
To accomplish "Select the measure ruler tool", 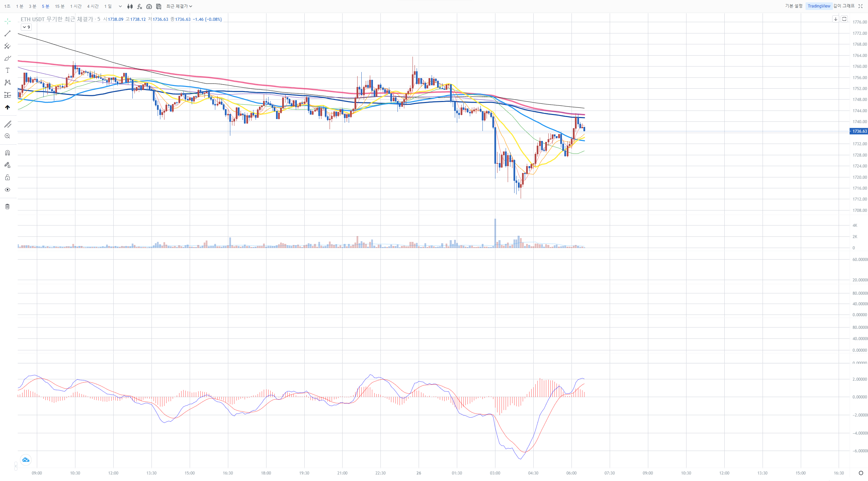I will click(8, 124).
